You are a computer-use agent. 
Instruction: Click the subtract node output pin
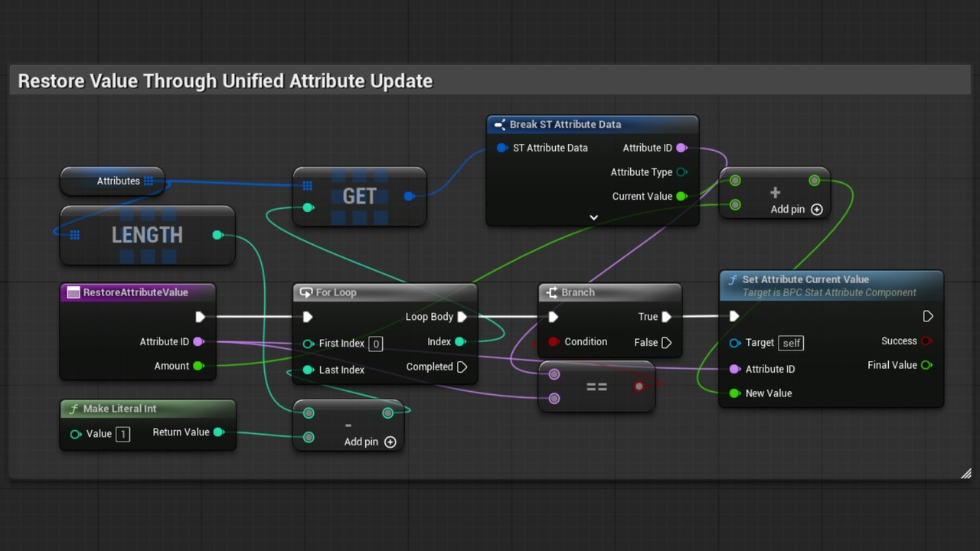click(x=388, y=413)
